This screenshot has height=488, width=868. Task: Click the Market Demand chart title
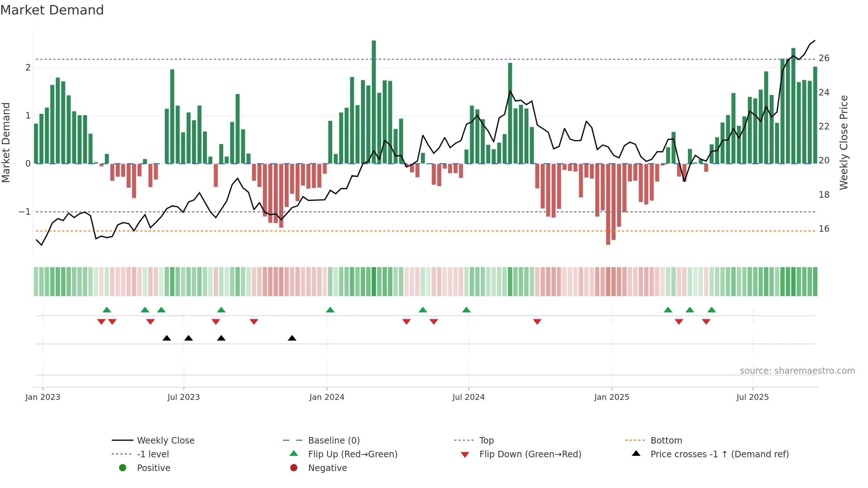pyautogui.click(x=52, y=10)
